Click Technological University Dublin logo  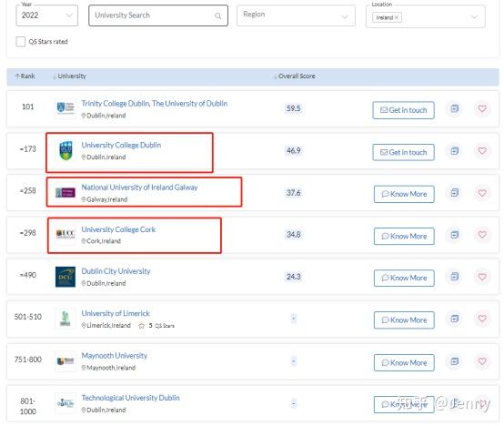click(x=66, y=403)
